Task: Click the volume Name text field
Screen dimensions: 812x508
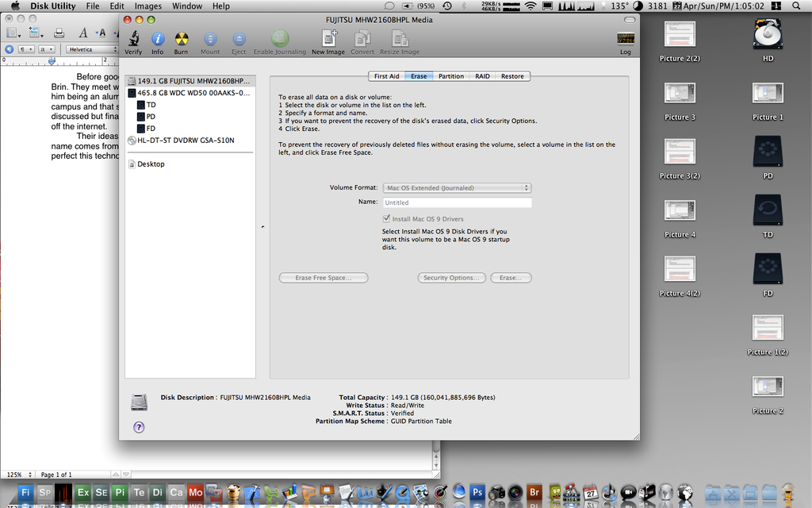Action: click(x=457, y=203)
